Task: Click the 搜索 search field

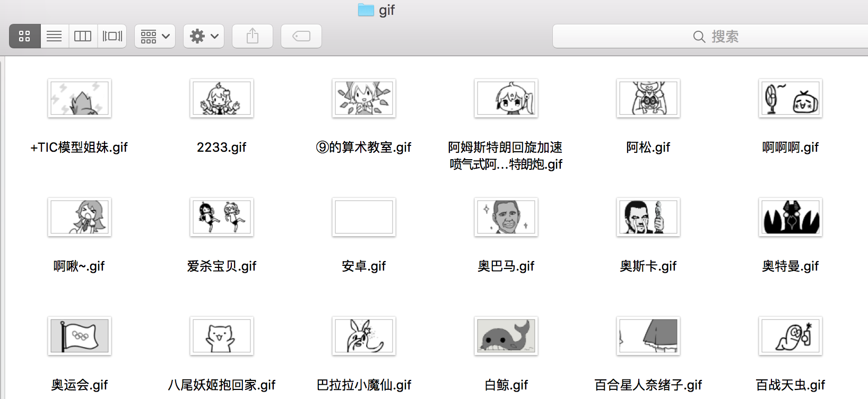Action: [x=710, y=36]
